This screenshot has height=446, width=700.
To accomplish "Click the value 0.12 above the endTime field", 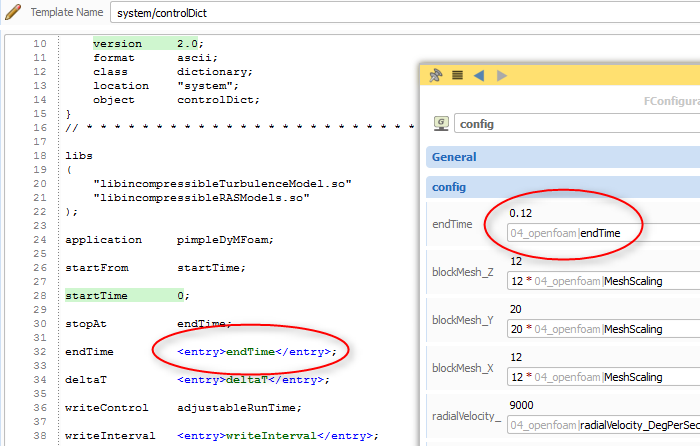I will coord(521,213).
